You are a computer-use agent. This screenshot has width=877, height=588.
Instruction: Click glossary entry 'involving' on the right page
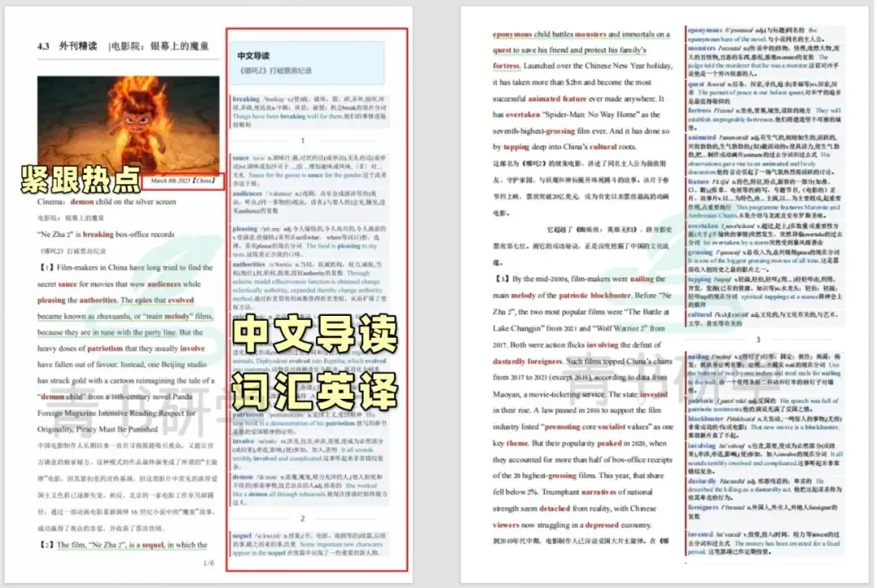point(702,446)
